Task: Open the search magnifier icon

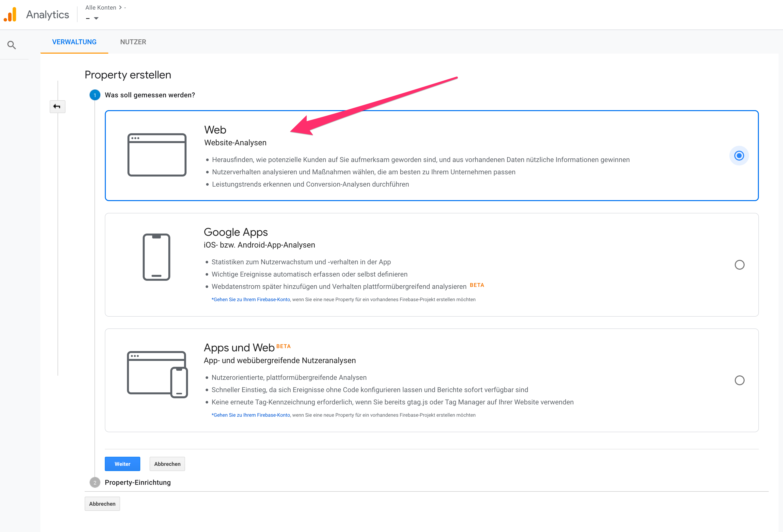Action: (12, 45)
